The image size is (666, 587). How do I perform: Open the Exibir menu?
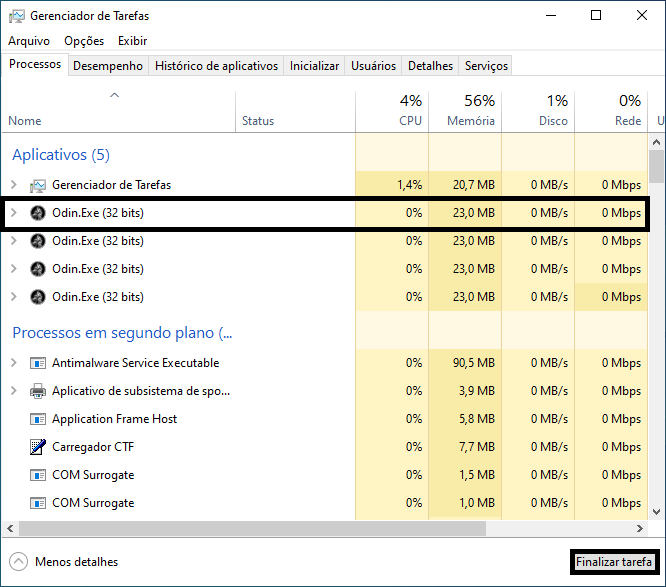pos(133,41)
